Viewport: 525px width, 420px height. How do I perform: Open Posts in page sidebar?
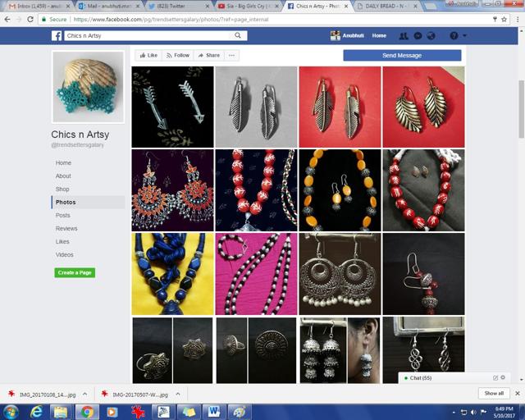[63, 216]
